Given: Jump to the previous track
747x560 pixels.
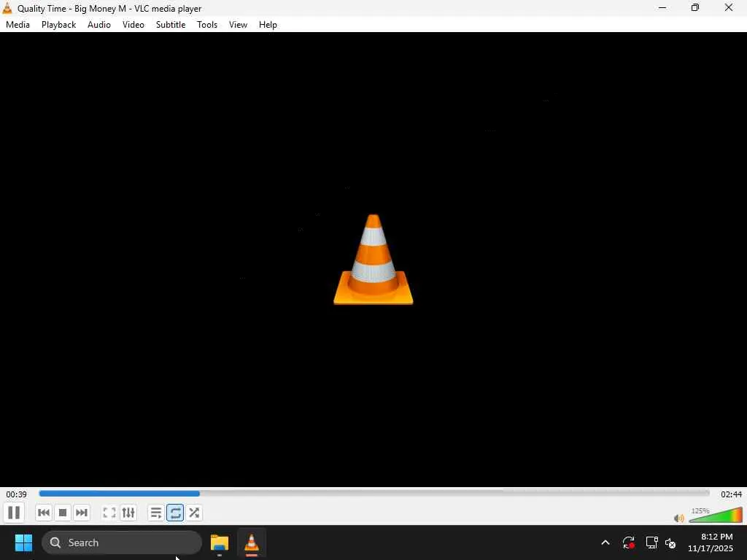Looking at the screenshot, I should pyautogui.click(x=43, y=513).
